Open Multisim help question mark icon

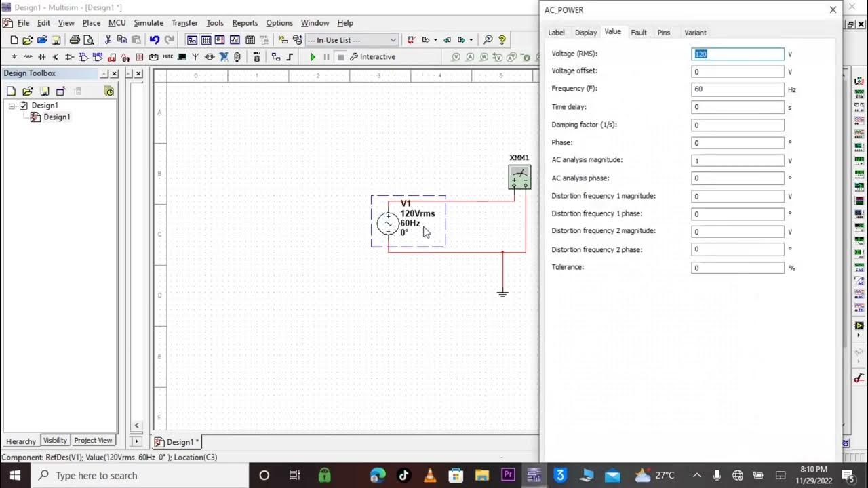click(502, 40)
